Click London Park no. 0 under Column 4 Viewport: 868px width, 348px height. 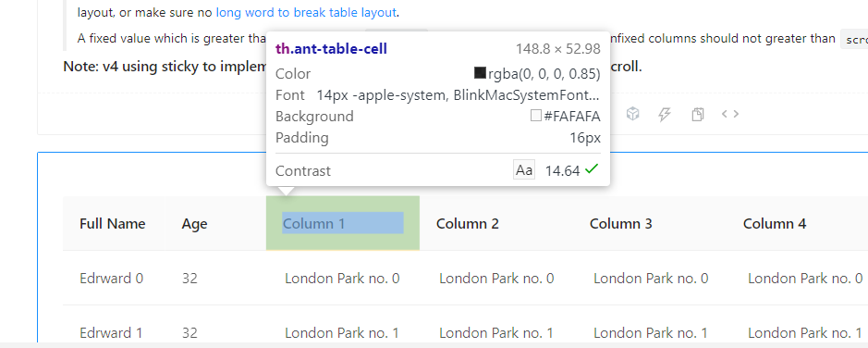point(805,279)
